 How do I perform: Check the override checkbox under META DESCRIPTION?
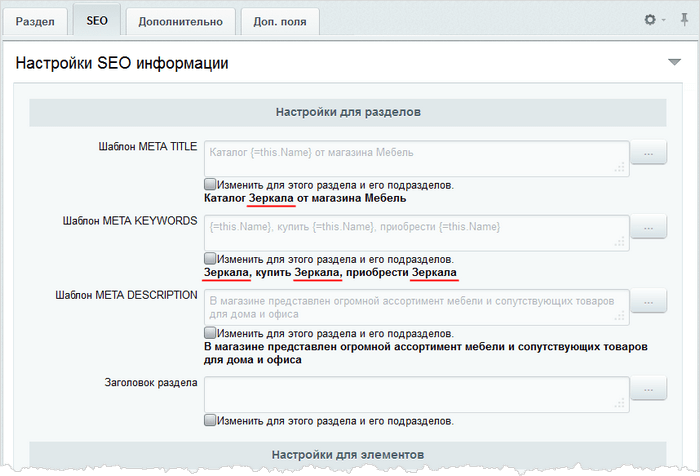[x=210, y=333]
